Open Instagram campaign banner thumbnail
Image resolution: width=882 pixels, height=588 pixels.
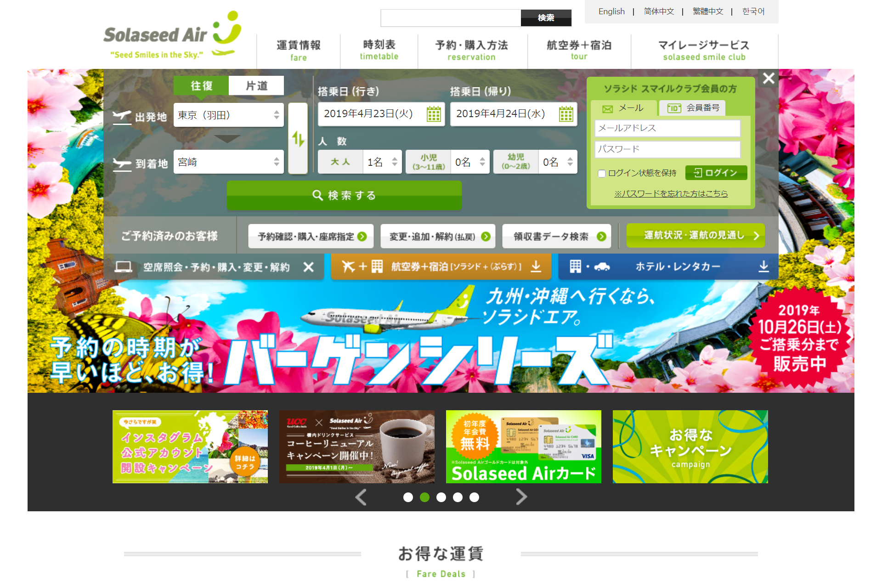[190, 447]
